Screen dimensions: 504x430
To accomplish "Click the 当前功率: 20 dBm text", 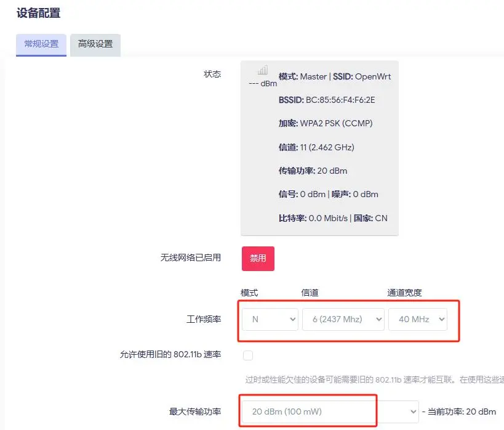I will point(462,412).
